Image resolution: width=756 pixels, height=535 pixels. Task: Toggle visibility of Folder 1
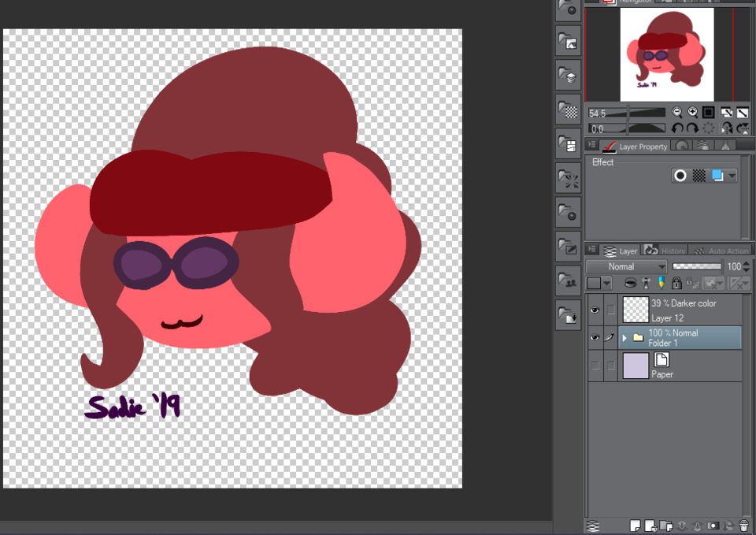[596, 338]
